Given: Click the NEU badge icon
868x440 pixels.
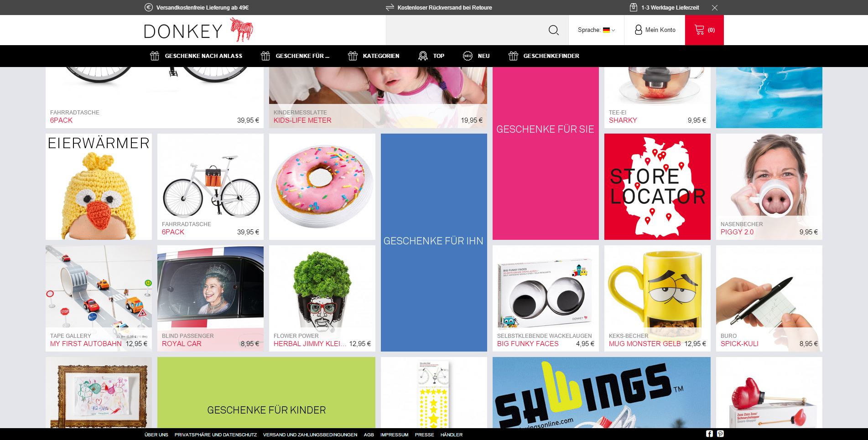Looking at the screenshot, I should pyautogui.click(x=468, y=56).
